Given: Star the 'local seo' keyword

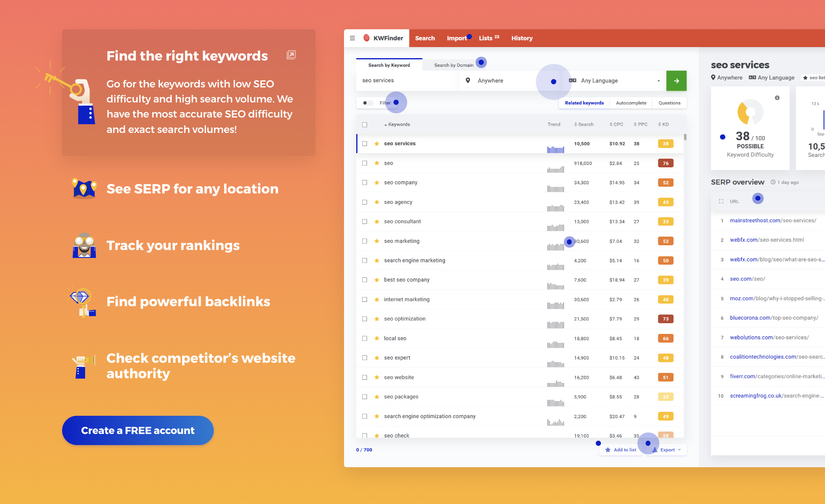Looking at the screenshot, I should 377,338.
